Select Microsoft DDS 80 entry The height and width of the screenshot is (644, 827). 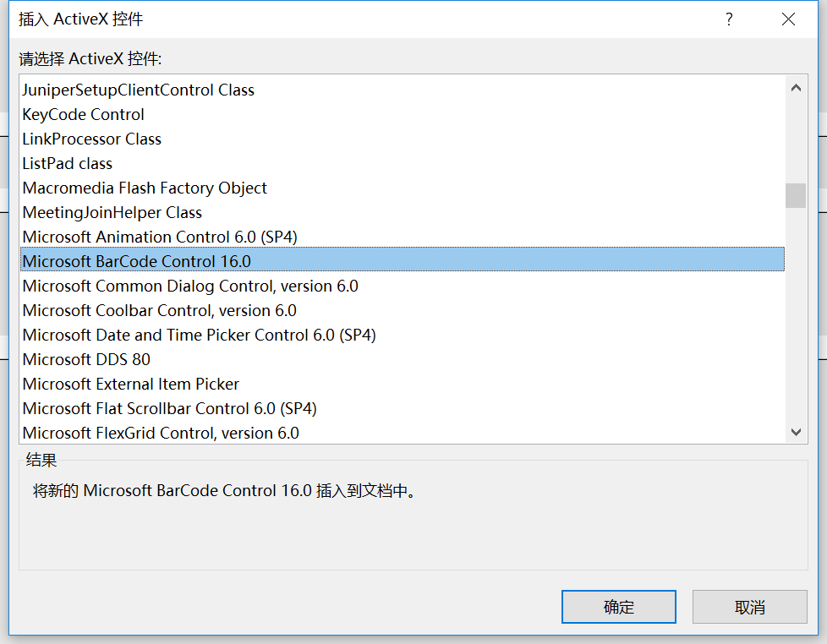(x=403, y=359)
